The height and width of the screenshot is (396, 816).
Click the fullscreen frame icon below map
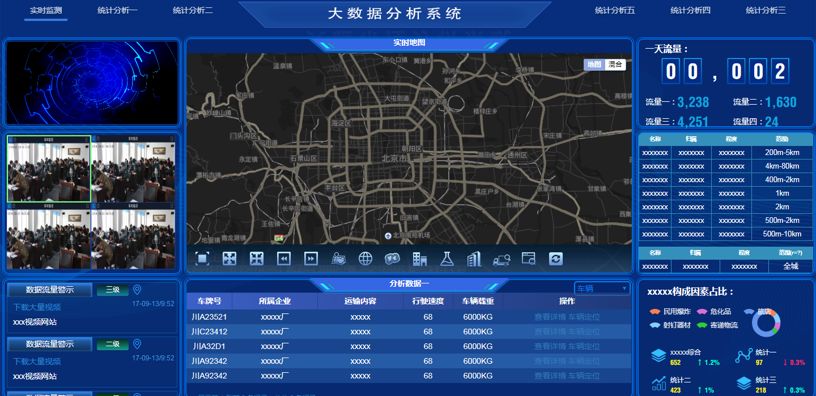point(202,259)
